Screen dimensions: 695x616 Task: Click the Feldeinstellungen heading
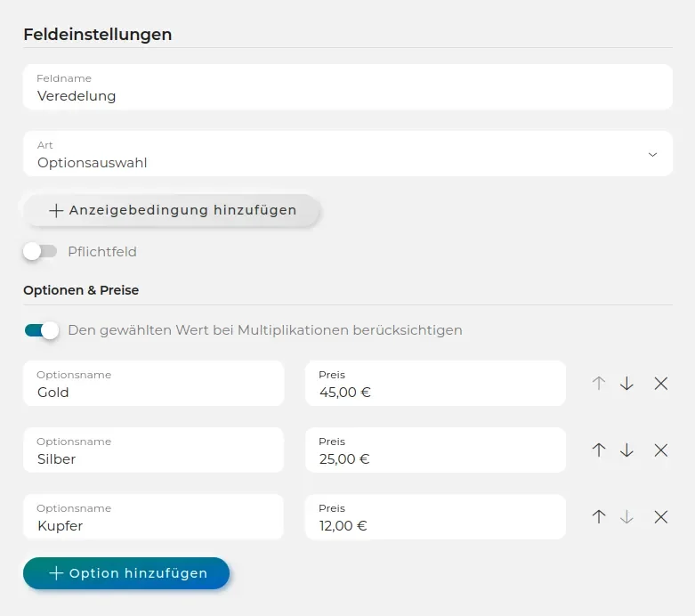98,35
